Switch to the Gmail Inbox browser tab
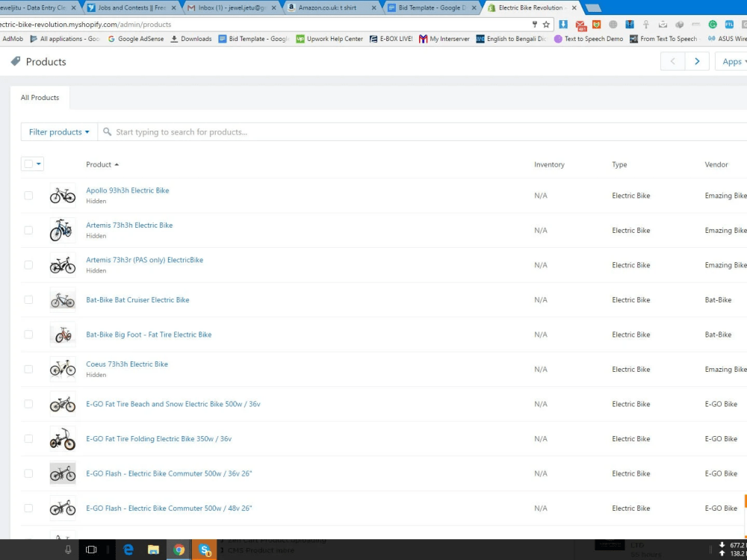747x560 pixels. point(232,7)
